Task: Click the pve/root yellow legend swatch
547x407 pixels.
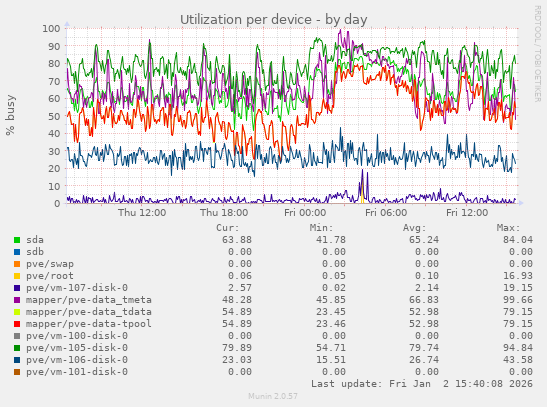Action: (17, 276)
